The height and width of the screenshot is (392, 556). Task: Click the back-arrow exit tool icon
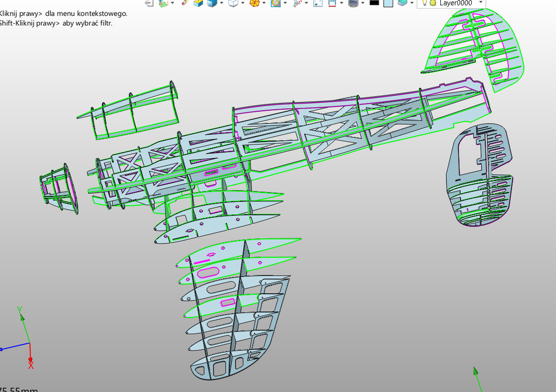pyautogui.click(x=148, y=4)
